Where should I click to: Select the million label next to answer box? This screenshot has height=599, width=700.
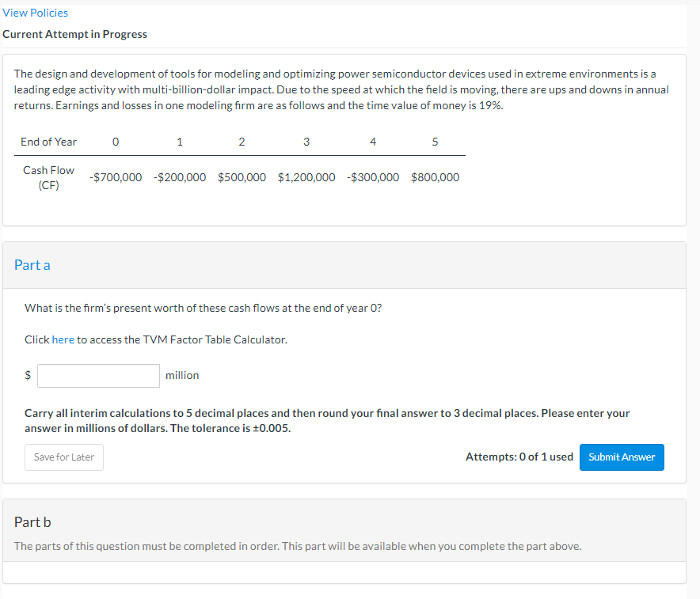coord(182,375)
